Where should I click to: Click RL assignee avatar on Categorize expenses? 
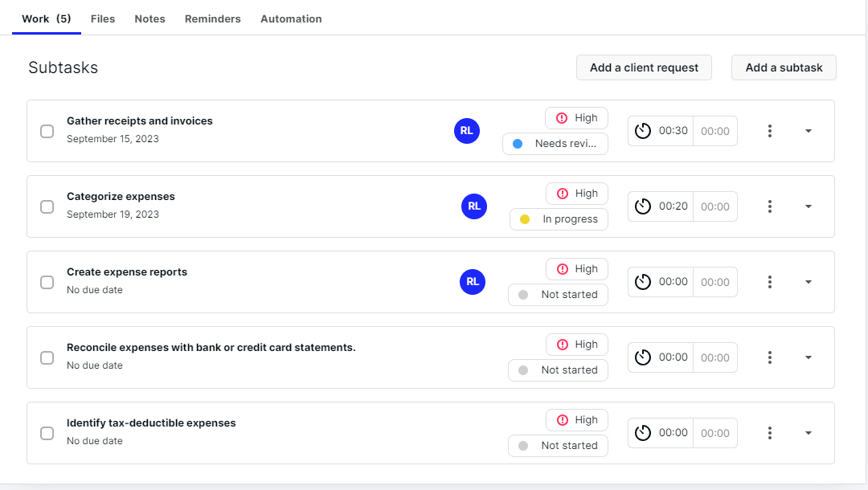pos(474,206)
